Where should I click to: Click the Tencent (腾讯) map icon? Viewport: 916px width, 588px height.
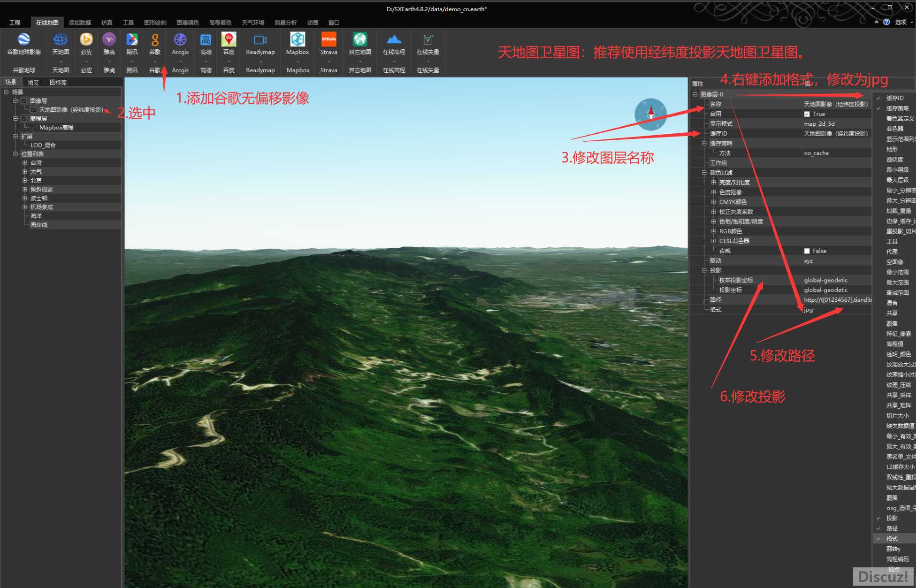132,39
